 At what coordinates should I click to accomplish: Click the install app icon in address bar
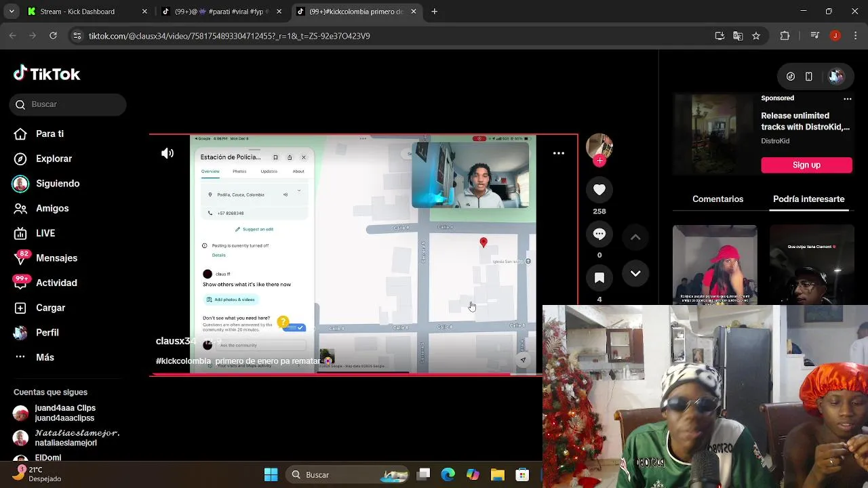[x=719, y=36]
